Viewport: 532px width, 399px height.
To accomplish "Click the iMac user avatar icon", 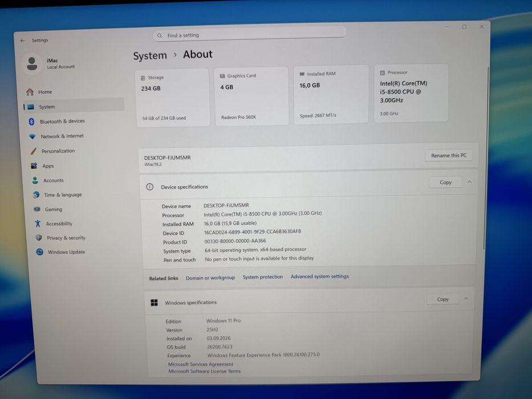I will click(32, 63).
